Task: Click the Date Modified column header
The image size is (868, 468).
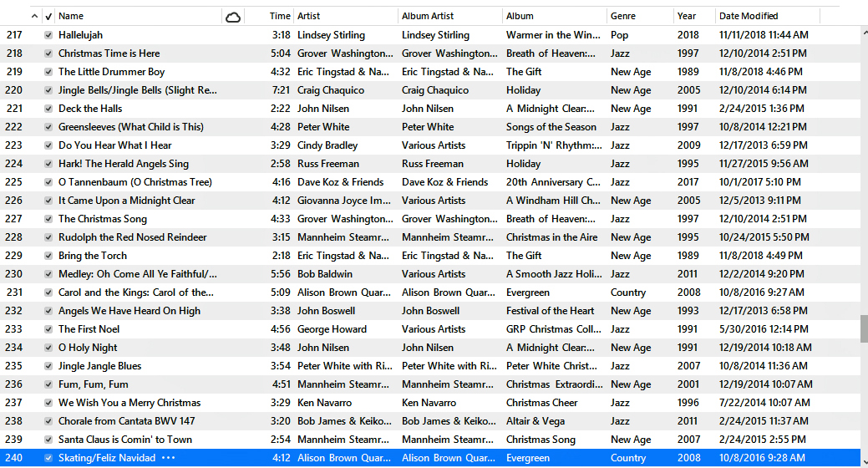Action: coord(764,16)
